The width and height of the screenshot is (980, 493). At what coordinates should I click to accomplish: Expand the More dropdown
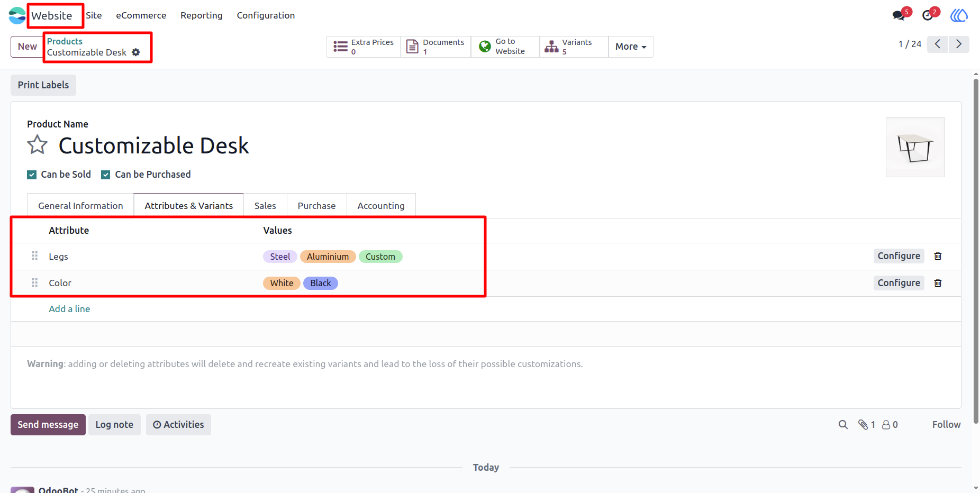(x=631, y=47)
